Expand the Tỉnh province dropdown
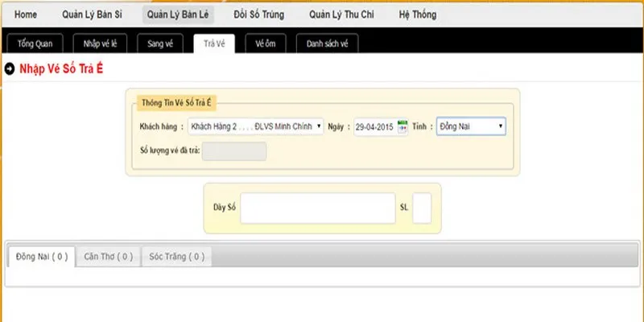This screenshot has width=644, height=322. (471, 126)
